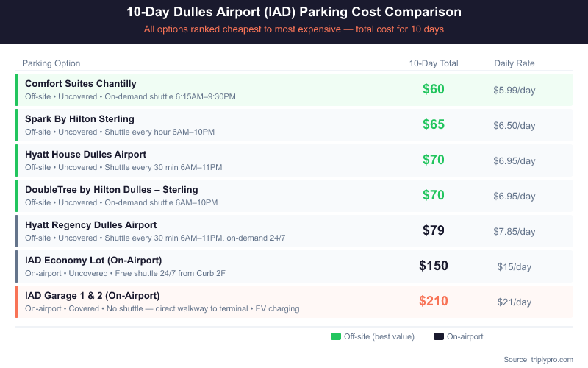The height and width of the screenshot is (368, 588).
Task: Select IAD Economy Lot (On-Airport) title
Action: [93, 261]
